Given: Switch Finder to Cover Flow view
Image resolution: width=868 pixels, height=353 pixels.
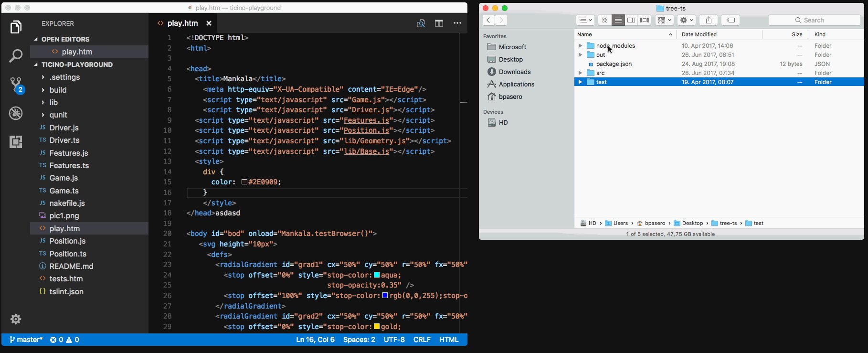Looking at the screenshot, I should click(x=645, y=20).
